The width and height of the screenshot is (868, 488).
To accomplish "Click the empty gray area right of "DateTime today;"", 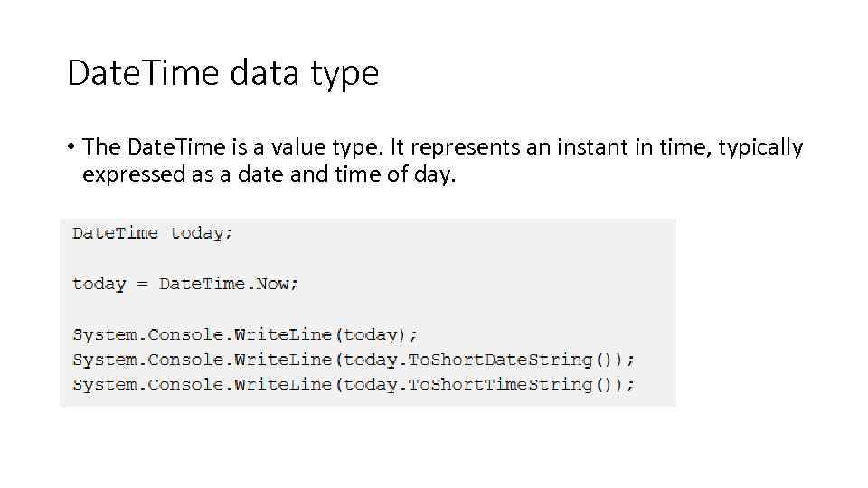I will click(x=452, y=233).
